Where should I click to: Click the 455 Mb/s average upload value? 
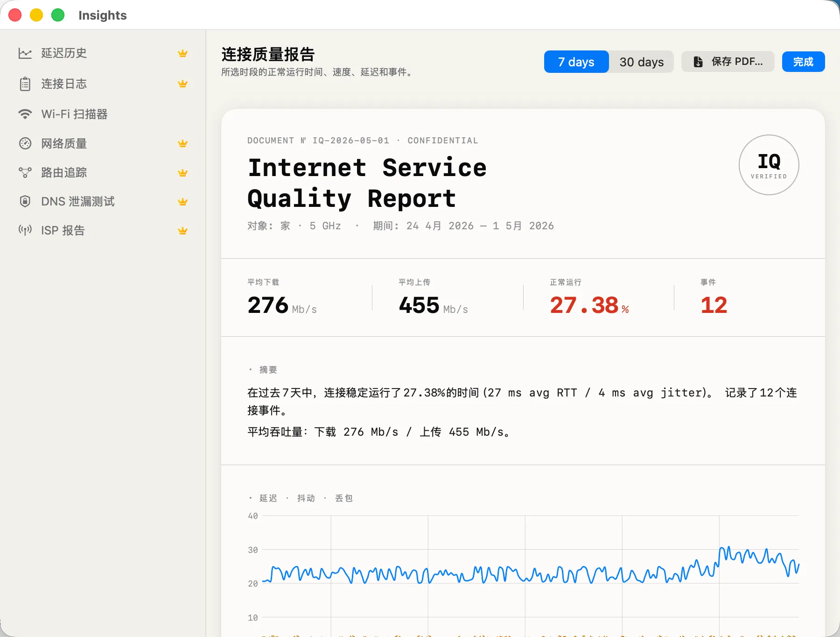tap(433, 305)
